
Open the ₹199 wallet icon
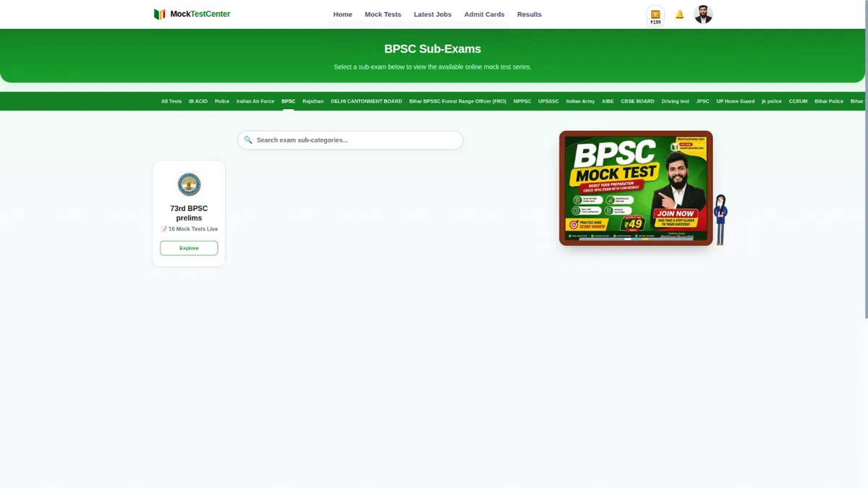[x=655, y=17]
